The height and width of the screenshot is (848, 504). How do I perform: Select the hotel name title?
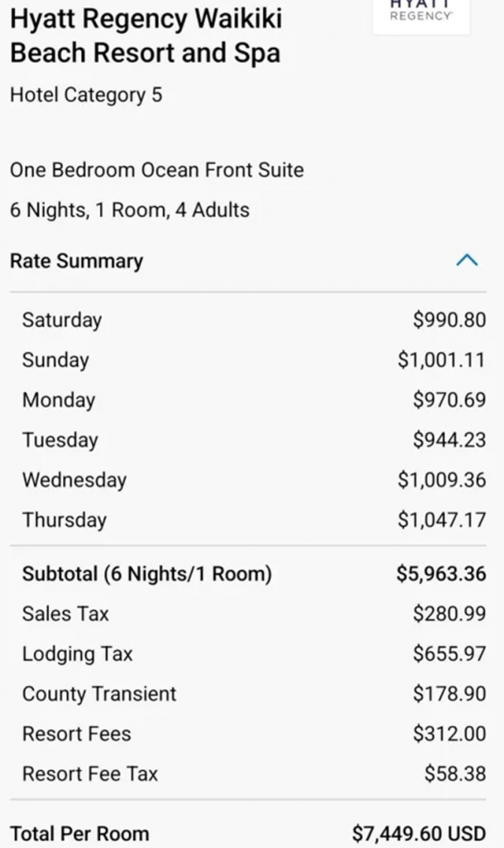click(146, 36)
